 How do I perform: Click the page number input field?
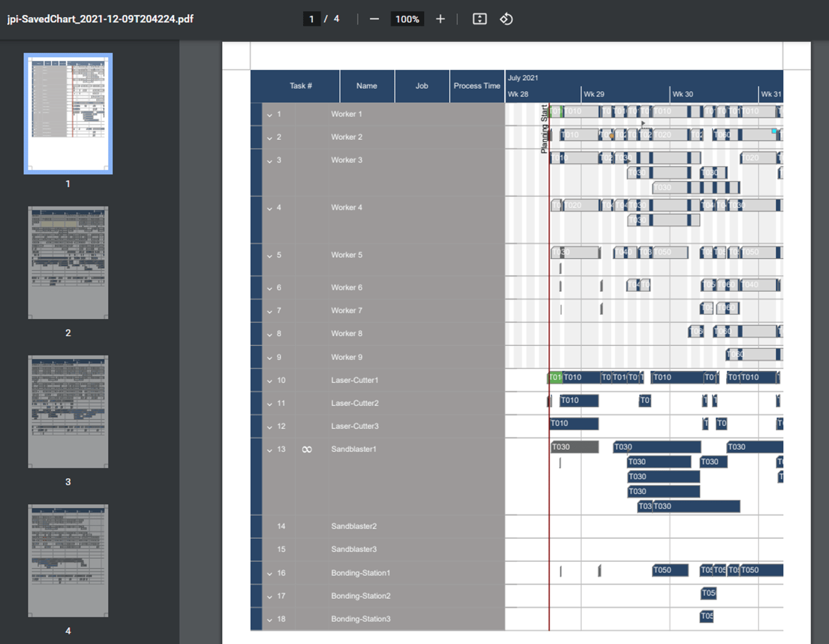(312, 19)
